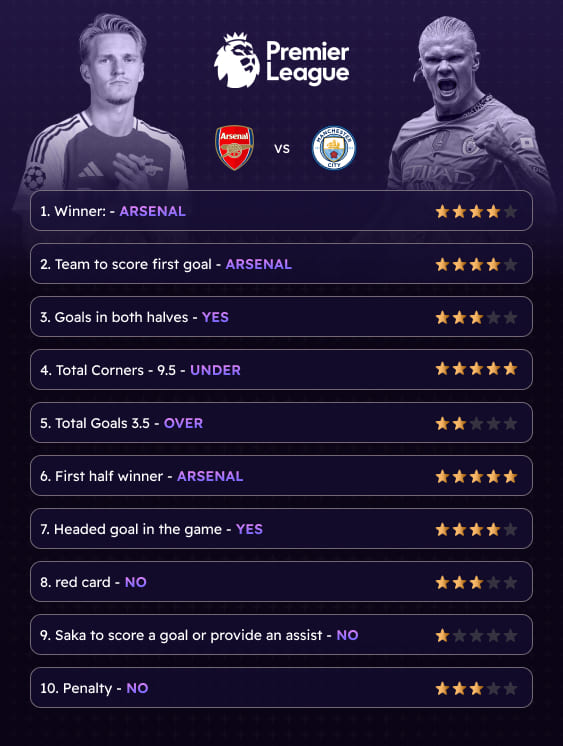Click the Manchester City player photo

pyautogui.click(x=469, y=103)
